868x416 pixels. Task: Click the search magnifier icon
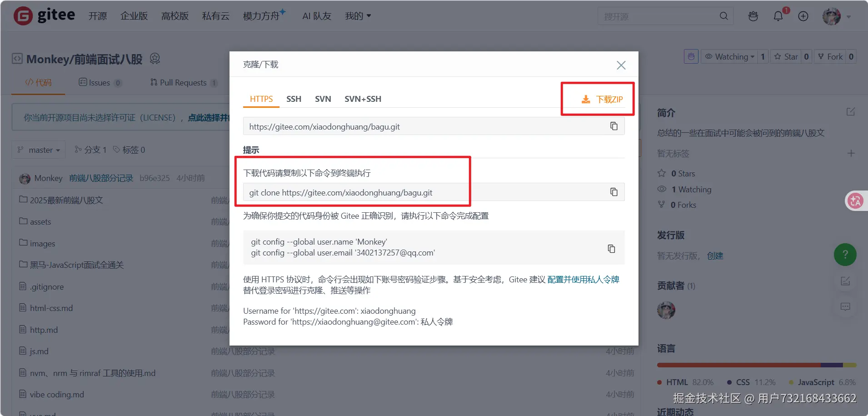(723, 16)
